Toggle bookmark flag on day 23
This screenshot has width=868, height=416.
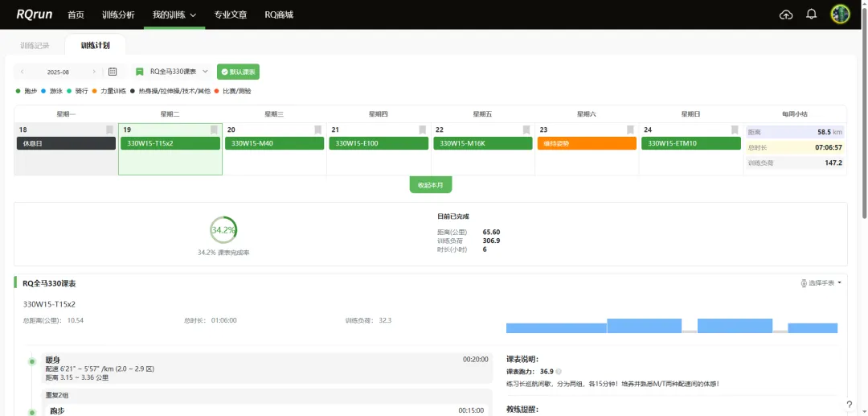[630, 130]
